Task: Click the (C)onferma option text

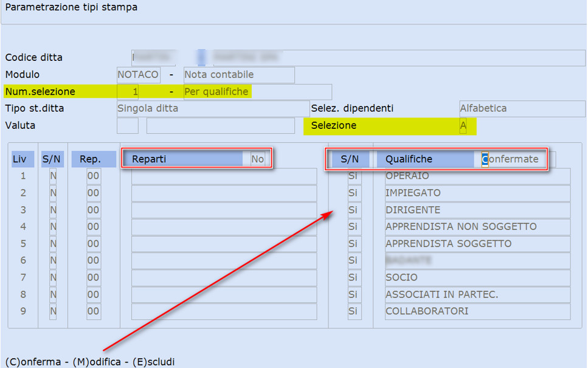Action: point(33,362)
